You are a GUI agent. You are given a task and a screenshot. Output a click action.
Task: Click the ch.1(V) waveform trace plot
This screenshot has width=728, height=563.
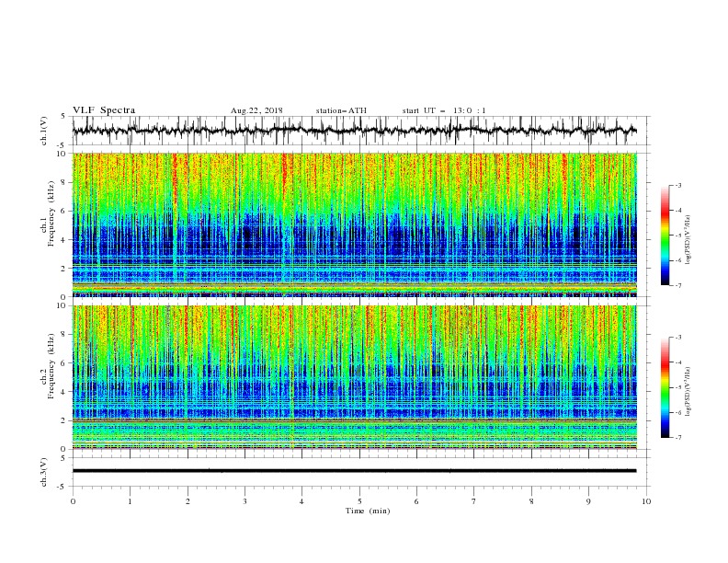[x=355, y=131]
